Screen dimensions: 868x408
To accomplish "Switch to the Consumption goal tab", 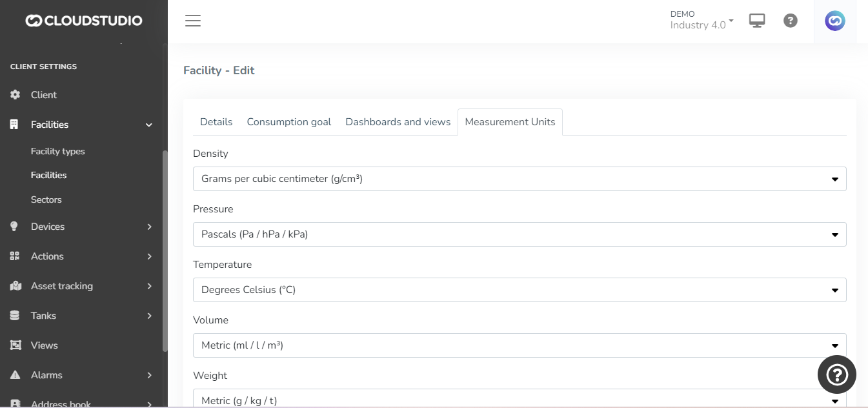I will coord(288,122).
